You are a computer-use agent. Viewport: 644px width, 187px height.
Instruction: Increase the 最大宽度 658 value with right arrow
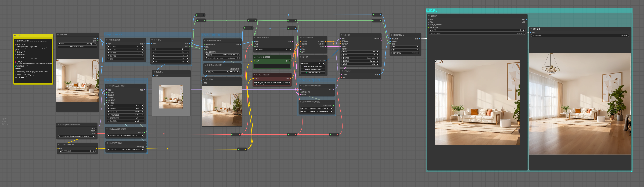pyautogui.click(x=142, y=47)
